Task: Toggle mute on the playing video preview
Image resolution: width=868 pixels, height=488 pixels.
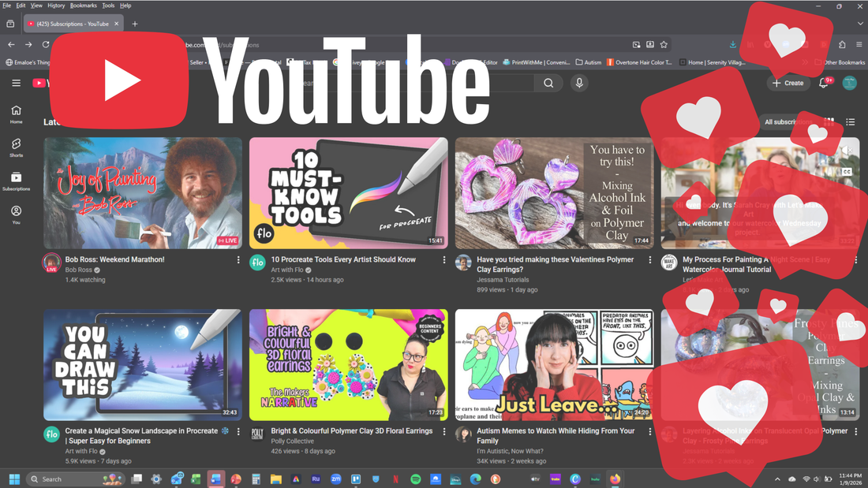Action: tap(847, 150)
